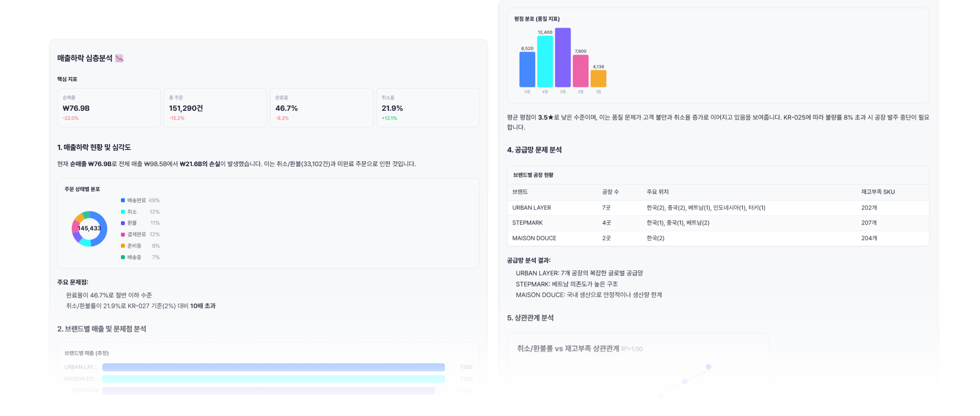This screenshot has width=980, height=416.
Task: Click the -22.0% change under 순매출
Action: 71,118
